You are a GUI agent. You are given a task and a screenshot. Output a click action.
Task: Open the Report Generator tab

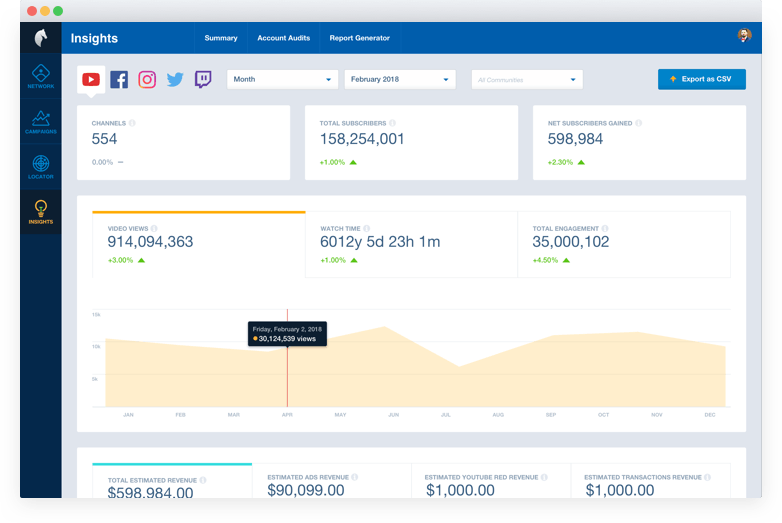coord(360,38)
